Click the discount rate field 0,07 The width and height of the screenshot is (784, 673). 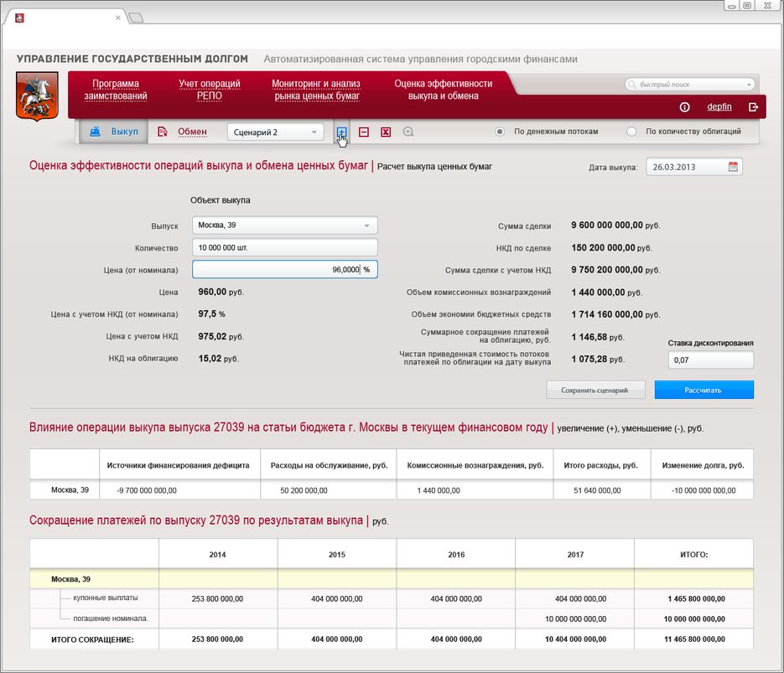[x=710, y=360]
